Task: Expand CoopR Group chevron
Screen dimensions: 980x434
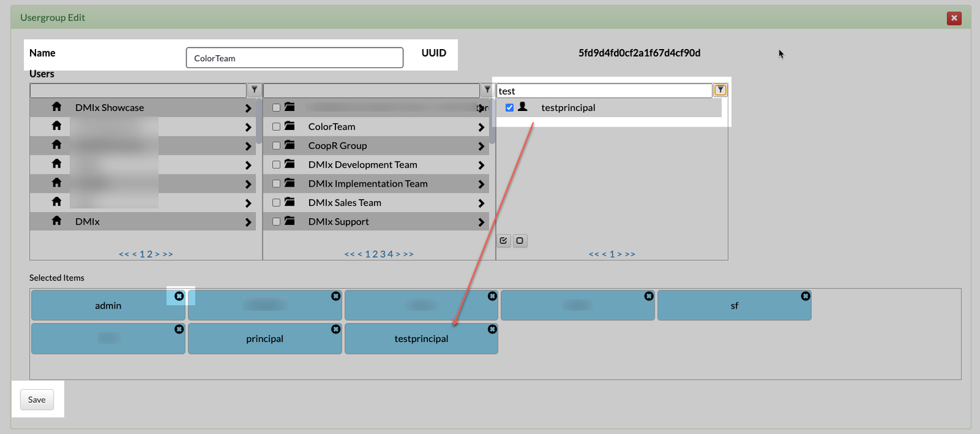Action: point(481,146)
